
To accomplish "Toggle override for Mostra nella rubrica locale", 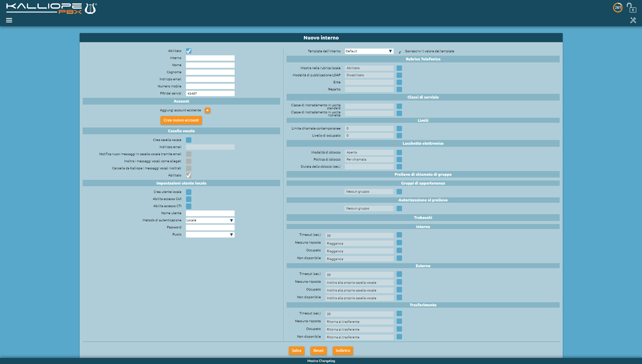I will coord(399,68).
